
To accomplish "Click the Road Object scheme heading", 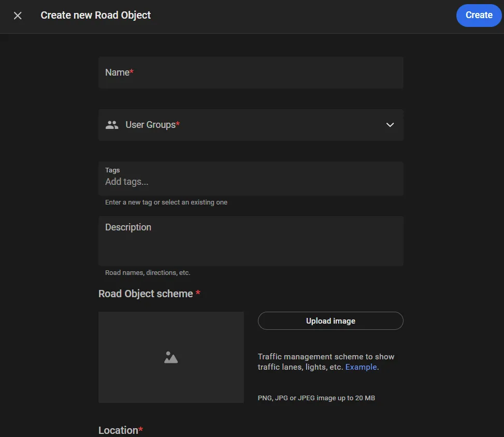I will 149,294.
